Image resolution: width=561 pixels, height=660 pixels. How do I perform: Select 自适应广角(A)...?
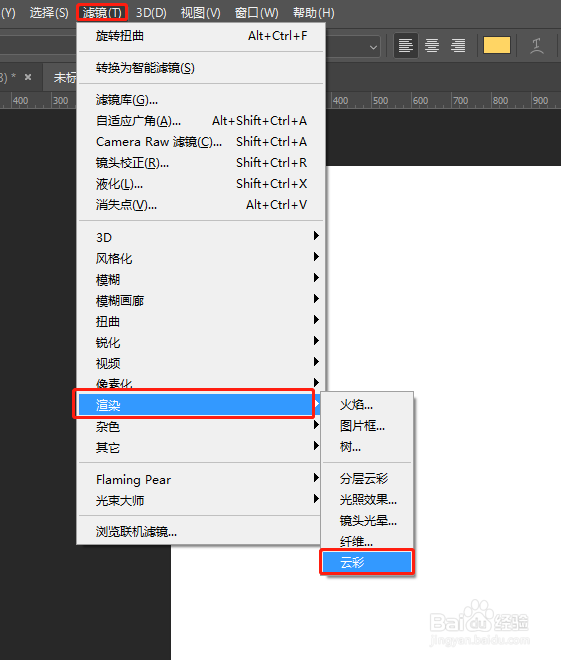pyautogui.click(x=201, y=121)
